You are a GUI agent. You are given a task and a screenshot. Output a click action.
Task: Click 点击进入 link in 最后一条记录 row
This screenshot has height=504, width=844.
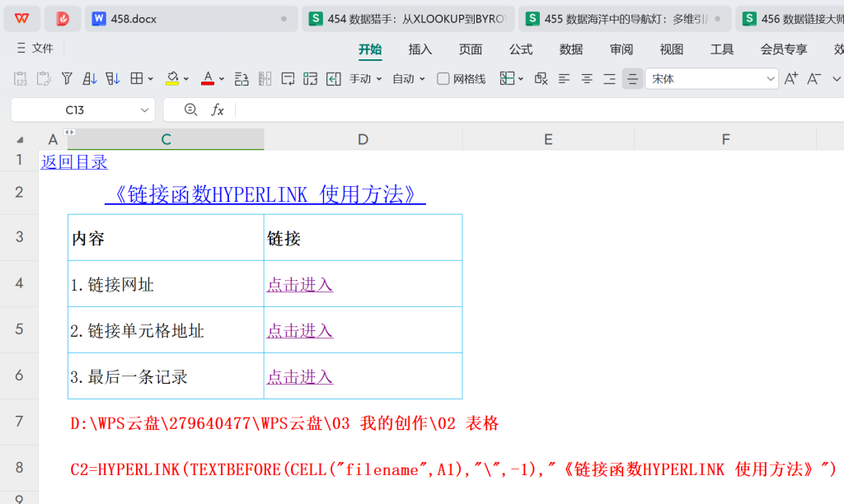pyautogui.click(x=300, y=377)
